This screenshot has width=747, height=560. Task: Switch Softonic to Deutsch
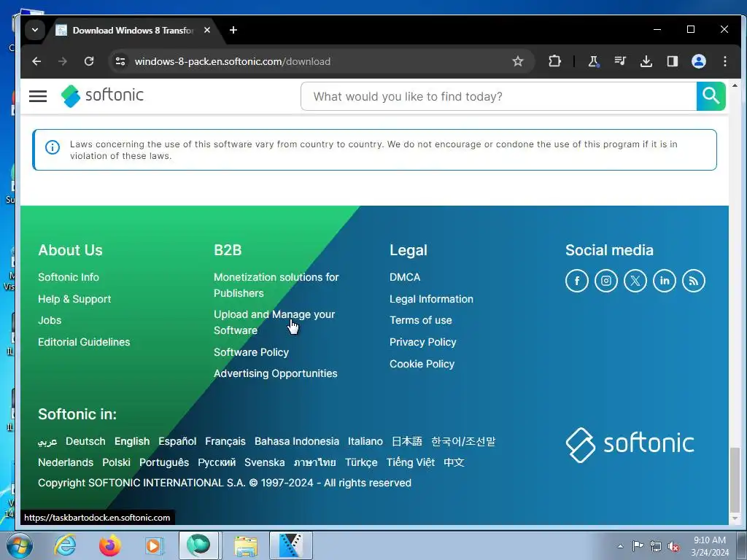pos(85,441)
